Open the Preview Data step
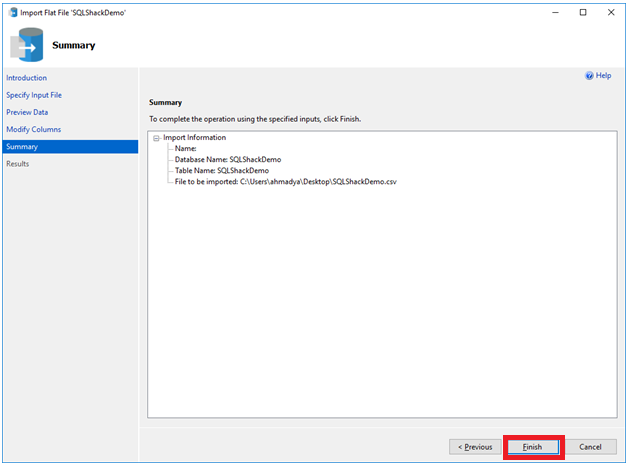Viewport: 630px width, 466px height. [27, 112]
